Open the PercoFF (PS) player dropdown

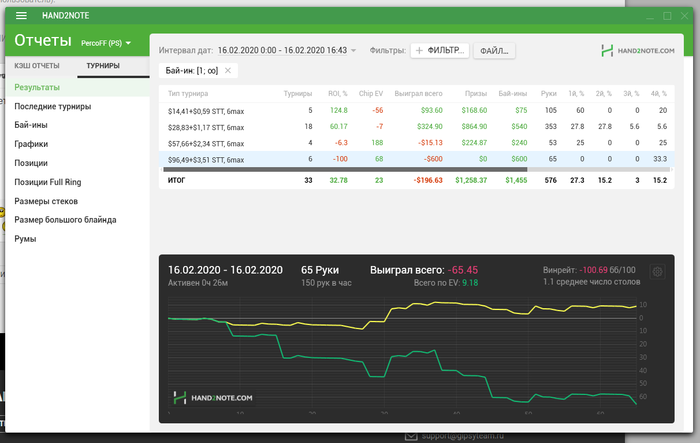[x=106, y=43]
